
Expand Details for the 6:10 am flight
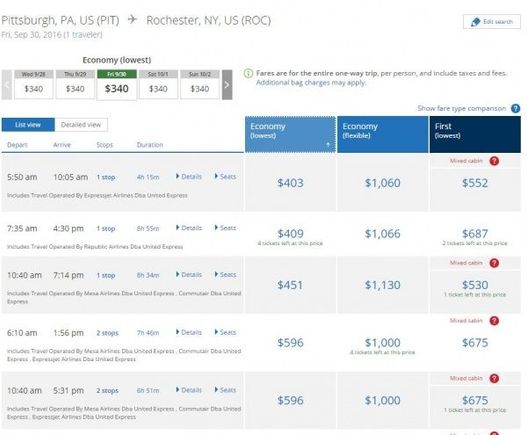pyautogui.click(x=189, y=332)
